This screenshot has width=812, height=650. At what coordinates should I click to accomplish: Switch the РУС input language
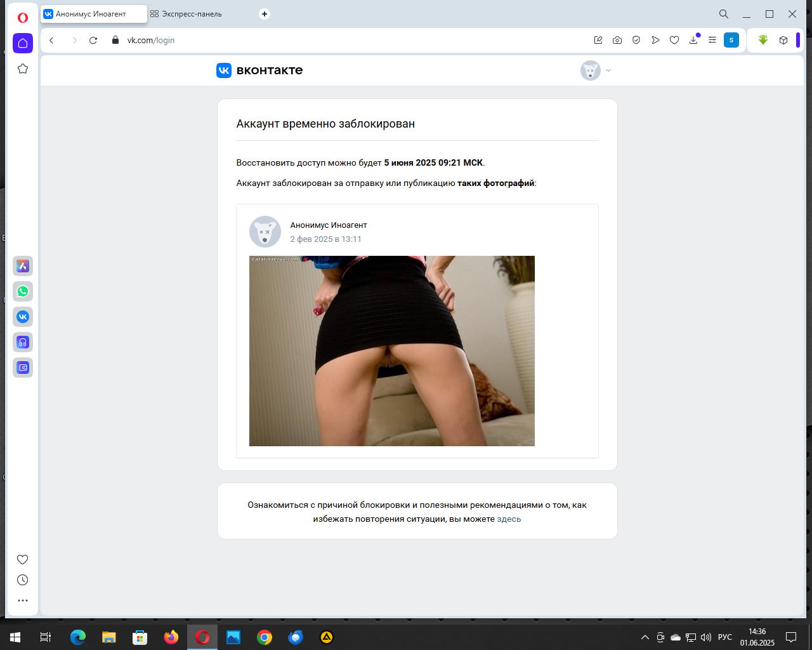coord(725,637)
